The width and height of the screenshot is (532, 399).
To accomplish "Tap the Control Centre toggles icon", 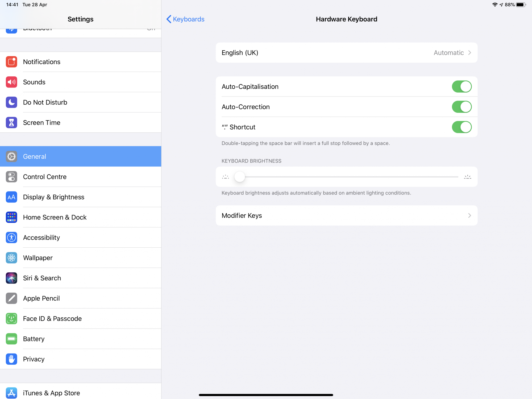I will point(11,177).
